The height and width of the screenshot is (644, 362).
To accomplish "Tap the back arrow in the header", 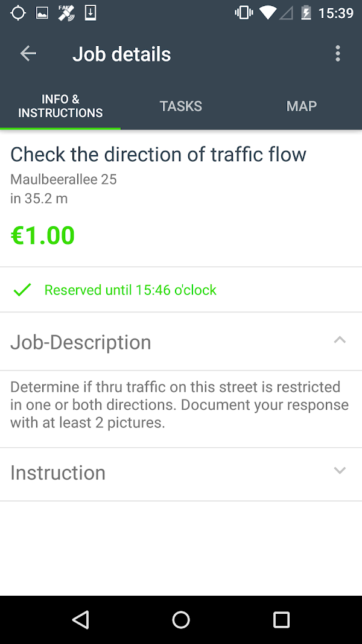I will tap(28, 53).
